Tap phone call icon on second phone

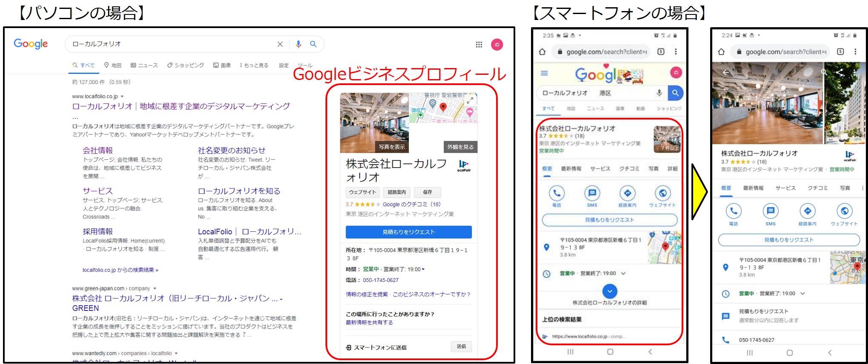[x=734, y=210]
